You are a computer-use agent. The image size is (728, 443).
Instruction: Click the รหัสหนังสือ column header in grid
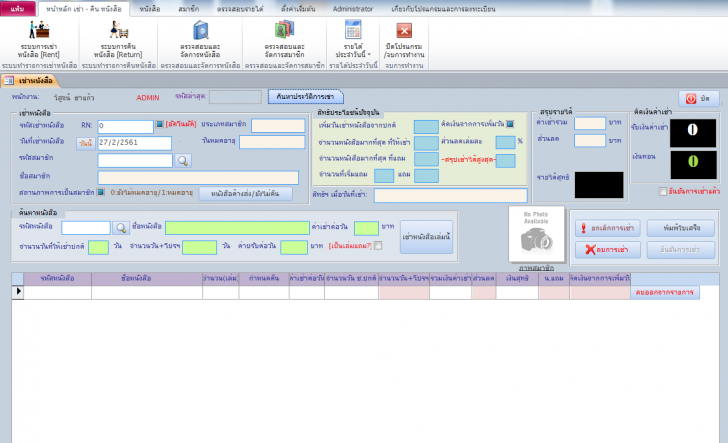58,279
